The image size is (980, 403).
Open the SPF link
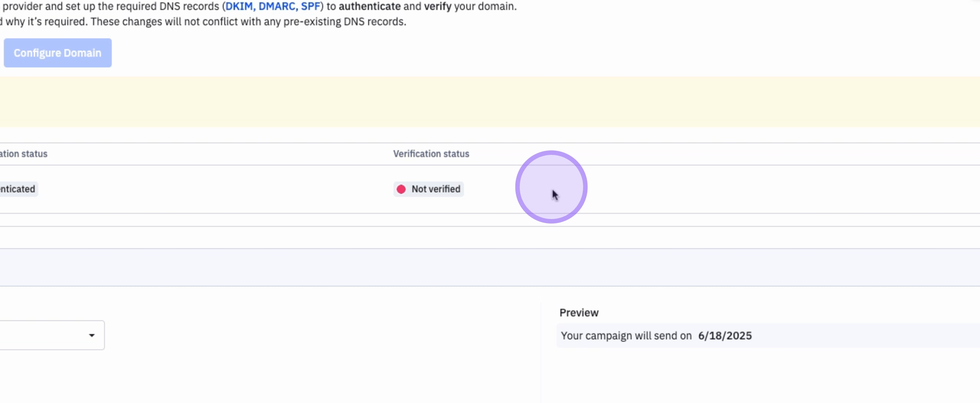310,6
